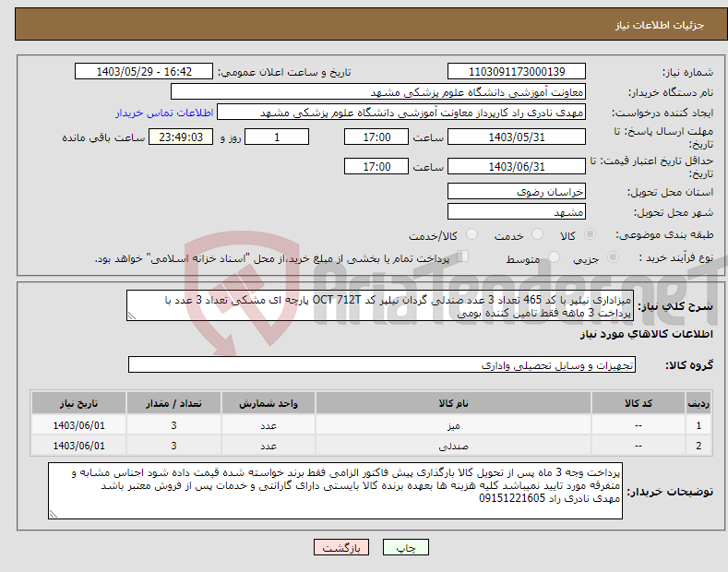Select the جزیی purchase type radio
The height and width of the screenshot is (572, 728).
point(613,257)
